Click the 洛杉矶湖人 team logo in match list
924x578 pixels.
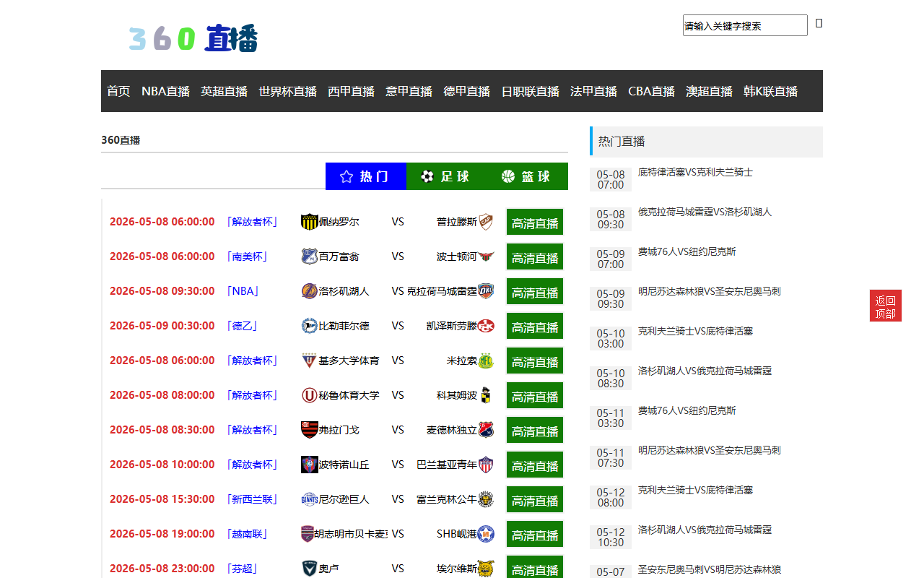[310, 291]
